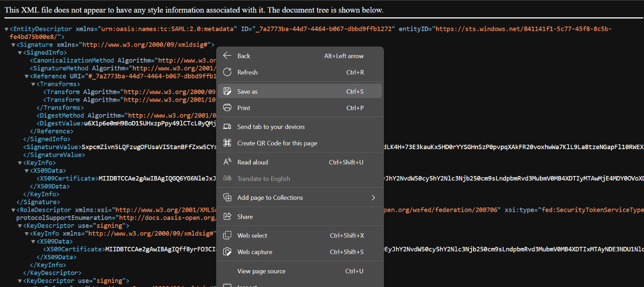Click the Web capture icon
644x287 pixels.
[227, 252]
